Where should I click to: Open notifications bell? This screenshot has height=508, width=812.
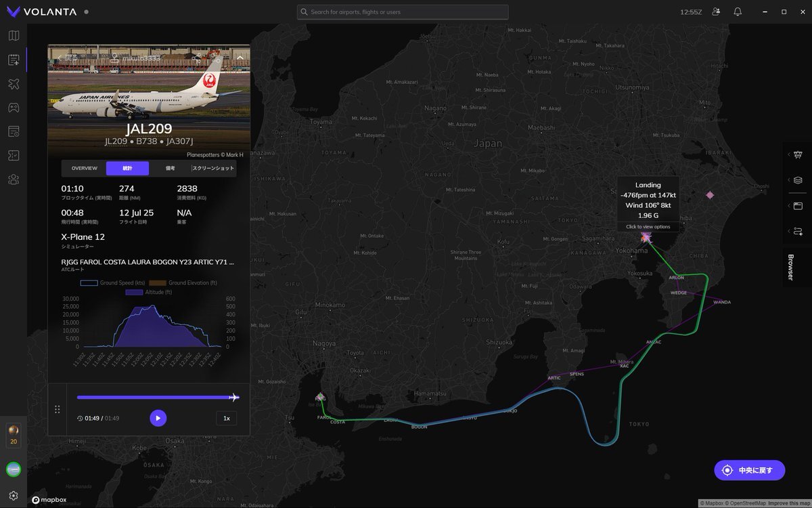tap(738, 12)
